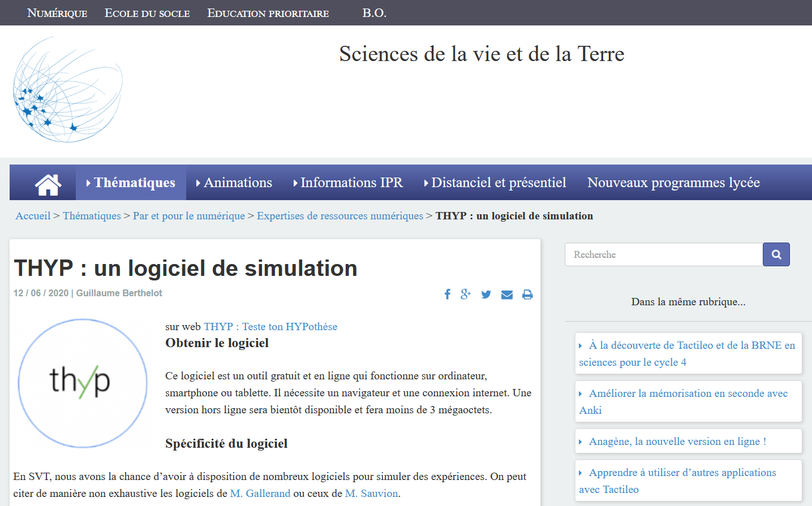The image size is (812, 506).
Task: Click the Recherche search field
Action: click(x=664, y=254)
